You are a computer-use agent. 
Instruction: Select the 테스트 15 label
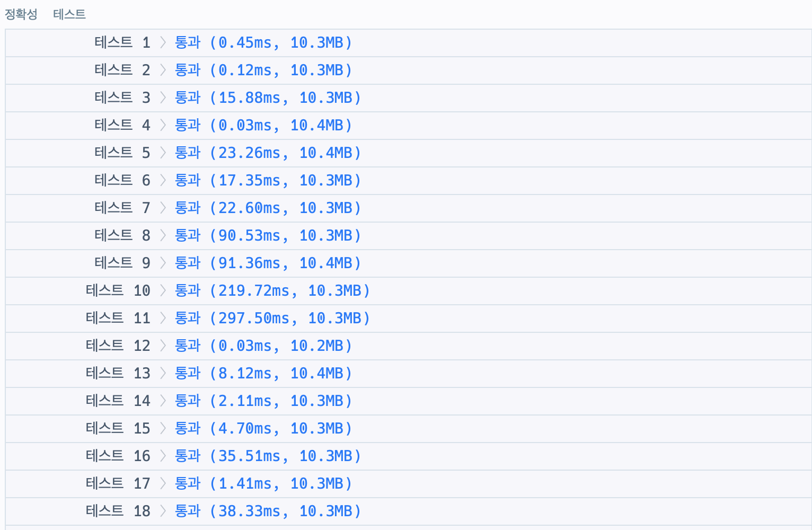pyautogui.click(x=118, y=428)
